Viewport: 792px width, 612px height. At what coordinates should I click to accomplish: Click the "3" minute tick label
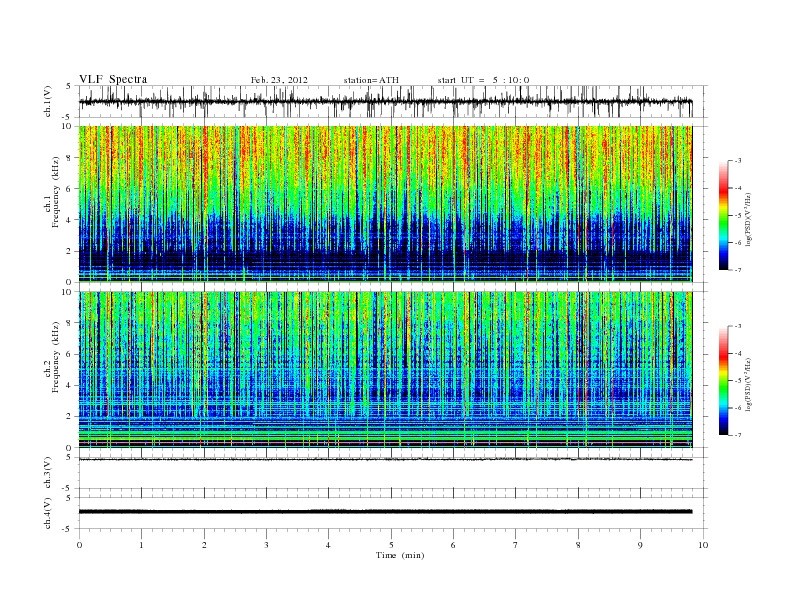pos(266,545)
